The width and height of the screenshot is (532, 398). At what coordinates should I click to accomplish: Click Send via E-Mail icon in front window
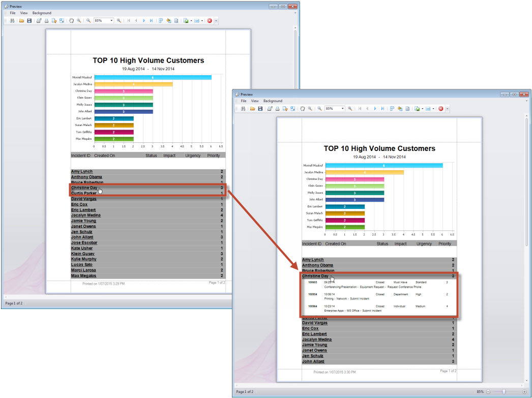coord(428,109)
